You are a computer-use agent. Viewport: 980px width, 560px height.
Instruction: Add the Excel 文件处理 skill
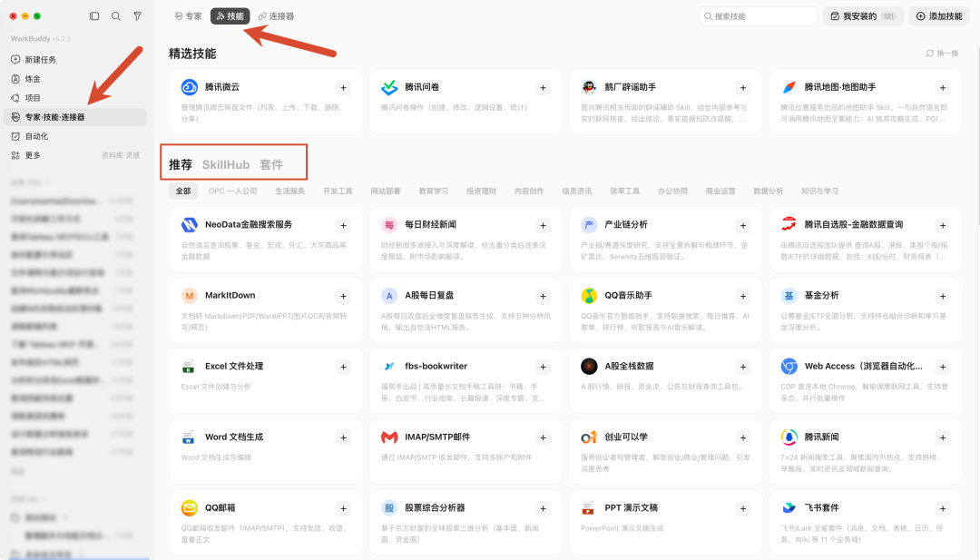343,367
